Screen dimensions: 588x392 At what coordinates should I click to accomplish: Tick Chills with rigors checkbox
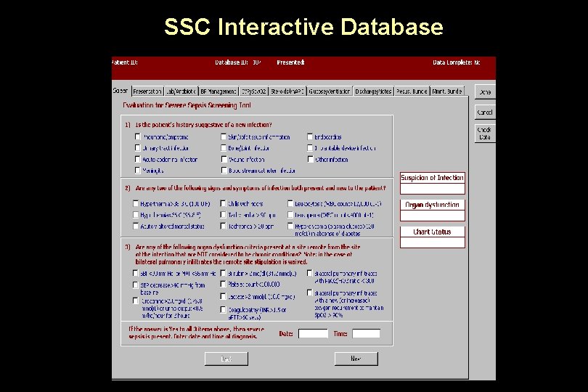[223, 204]
